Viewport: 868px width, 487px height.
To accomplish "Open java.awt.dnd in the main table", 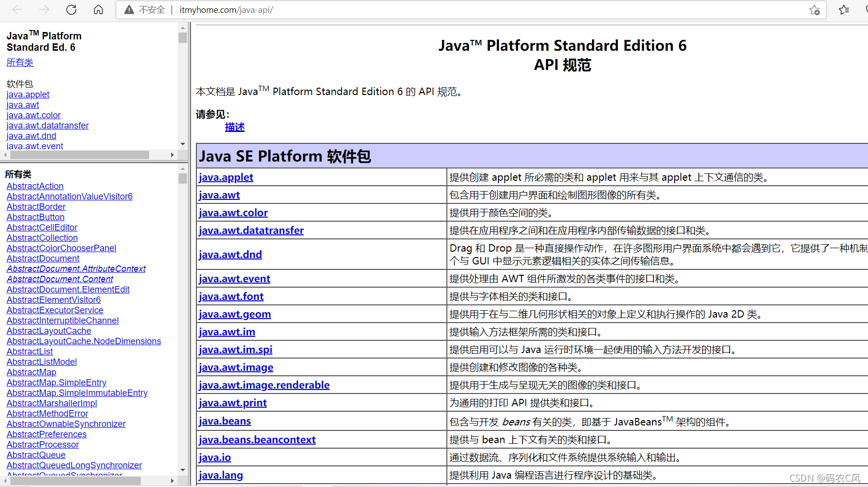I will click(230, 255).
